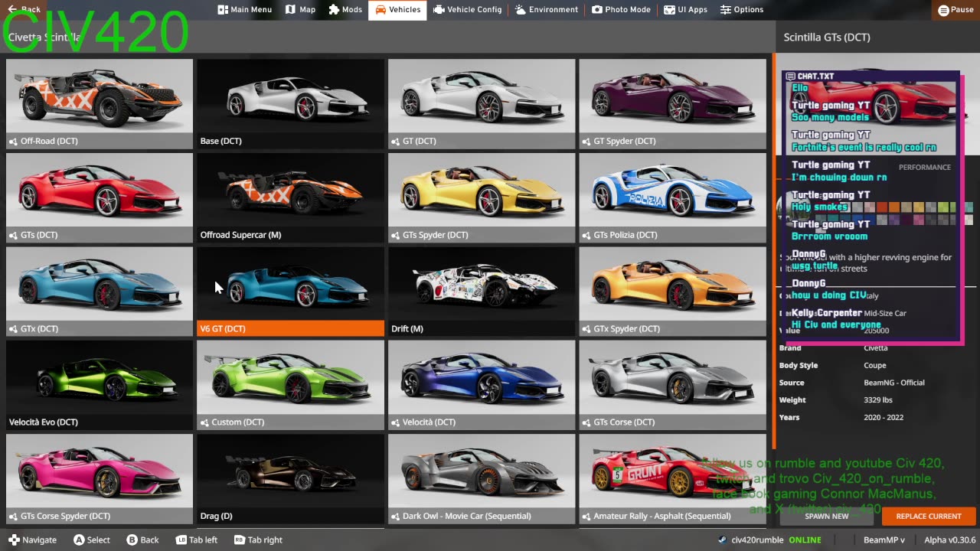Click the CHAT.TXT chat icon
Viewport: 980px width, 551px height.
[790, 77]
